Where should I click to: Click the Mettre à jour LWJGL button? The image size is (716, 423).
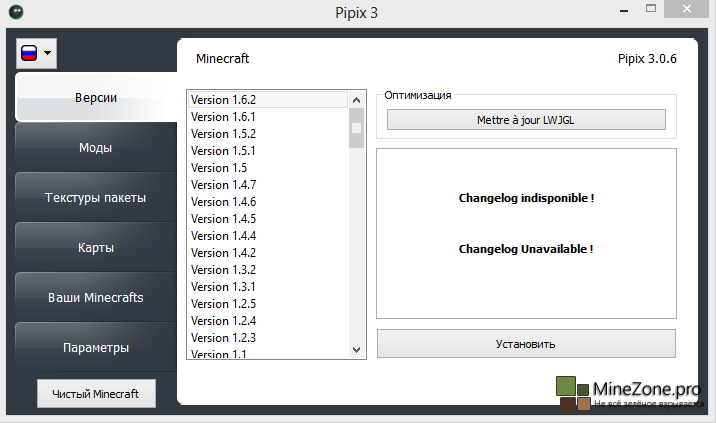coord(526,120)
